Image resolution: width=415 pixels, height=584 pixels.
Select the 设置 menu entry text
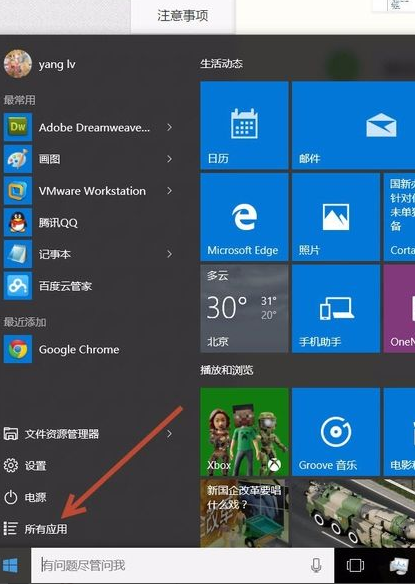(x=35, y=466)
